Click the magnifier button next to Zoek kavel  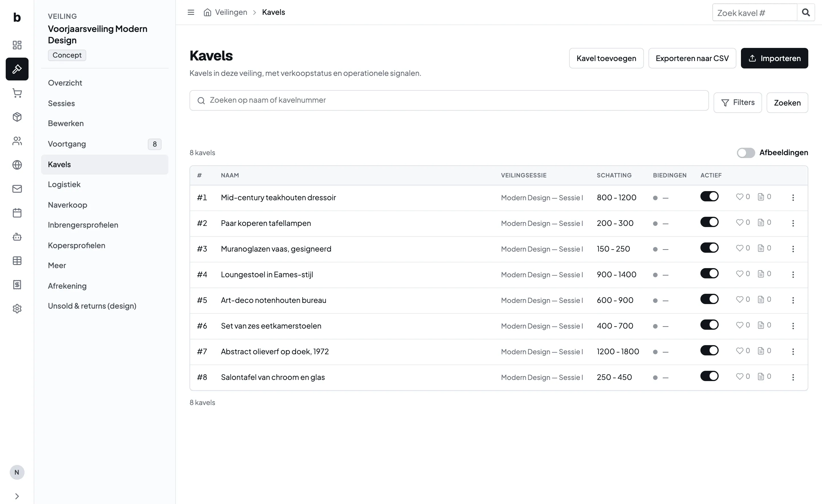[806, 13]
